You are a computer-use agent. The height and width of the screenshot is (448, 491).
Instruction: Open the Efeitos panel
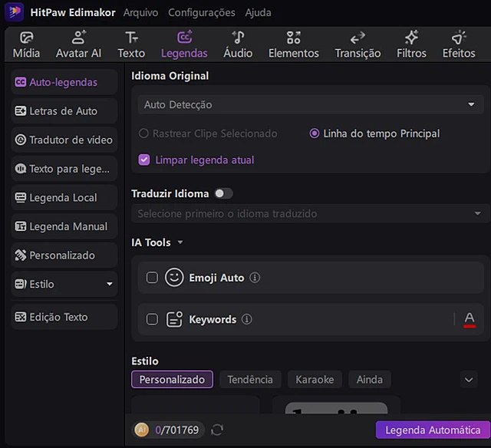click(459, 44)
